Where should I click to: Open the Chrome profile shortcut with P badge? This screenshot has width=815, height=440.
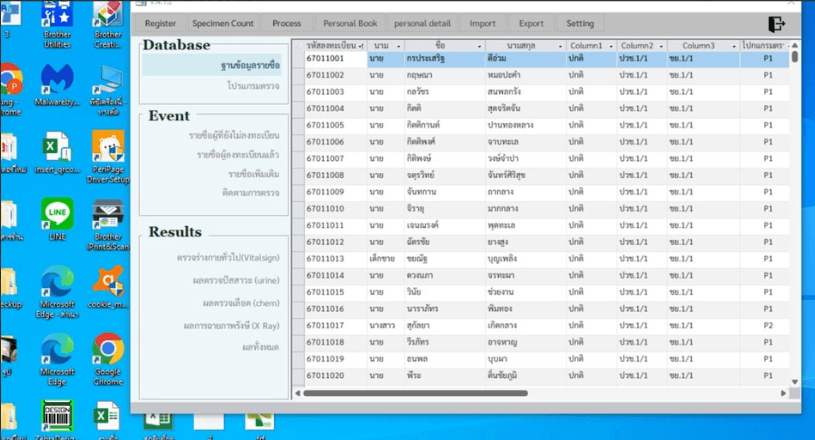tap(10, 90)
